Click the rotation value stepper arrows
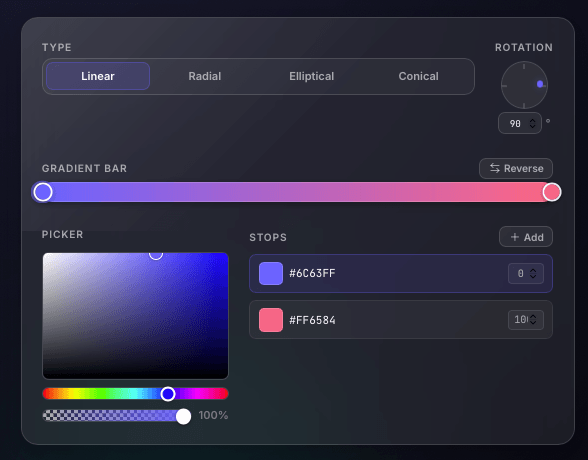The image size is (588, 460). pos(532,123)
